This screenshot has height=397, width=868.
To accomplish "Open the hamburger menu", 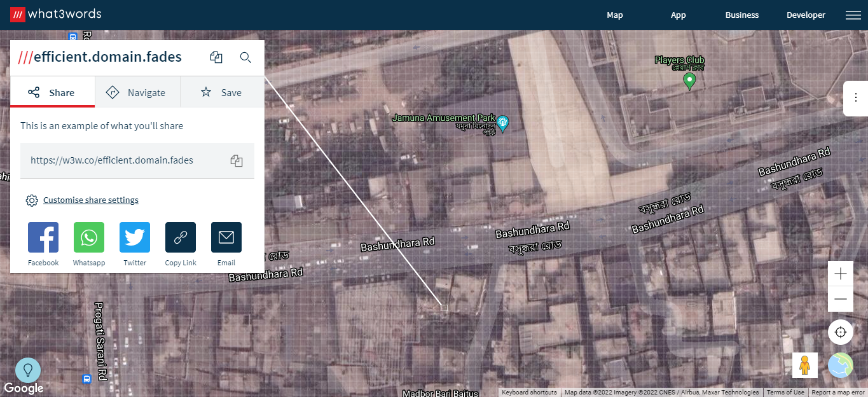I will pyautogui.click(x=853, y=15).
